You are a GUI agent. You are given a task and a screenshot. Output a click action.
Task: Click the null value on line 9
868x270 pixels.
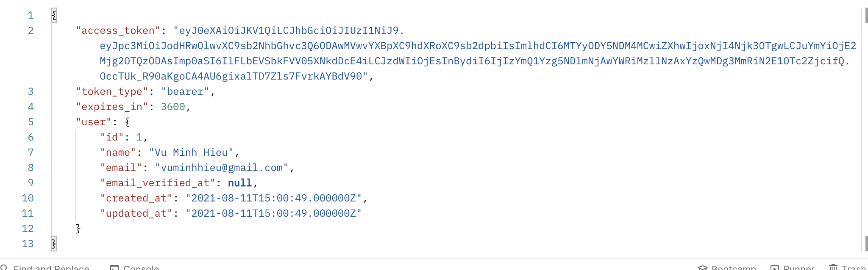[239, 183]
